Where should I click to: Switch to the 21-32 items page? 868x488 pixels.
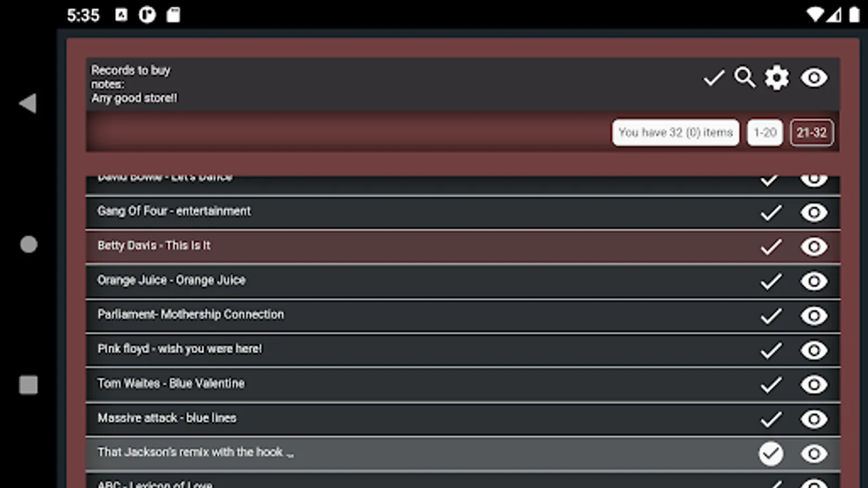[812, 132]
